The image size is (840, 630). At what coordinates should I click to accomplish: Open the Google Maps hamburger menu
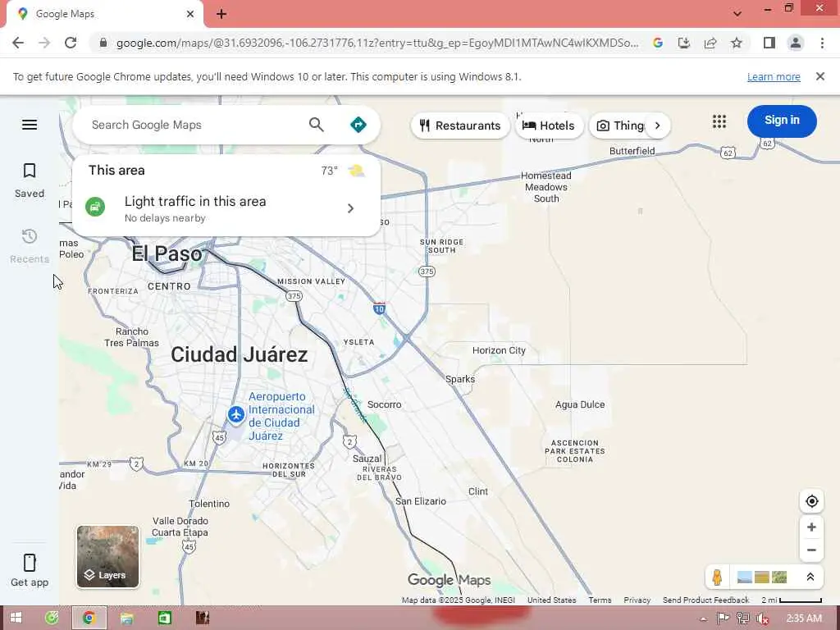click(30, 125)
